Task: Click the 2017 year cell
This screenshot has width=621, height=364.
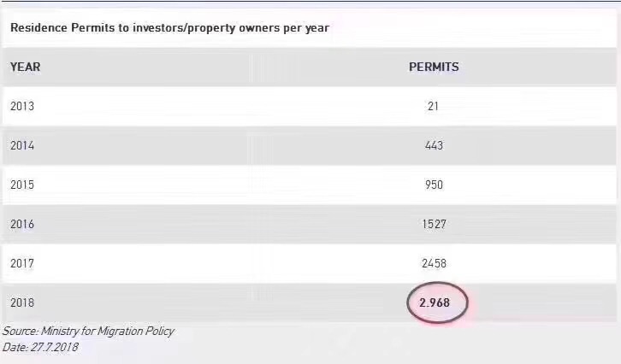Action: coord(22,263)
